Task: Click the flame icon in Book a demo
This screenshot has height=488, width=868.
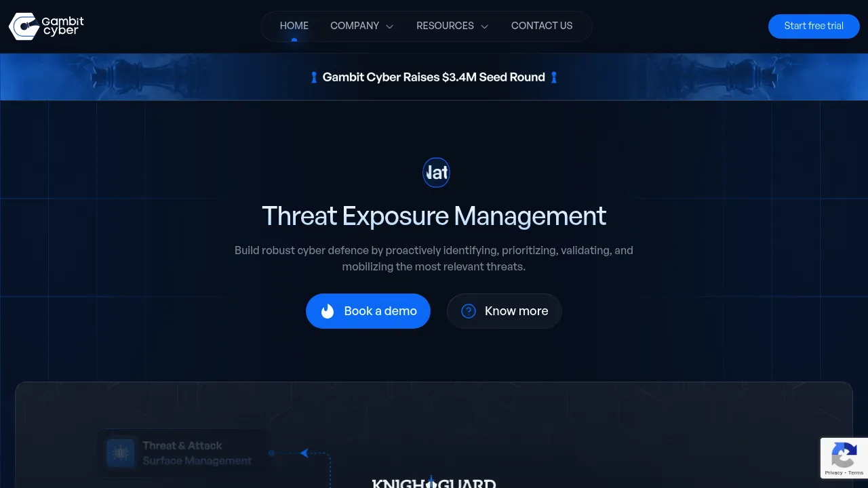Action: click(328, 311)
